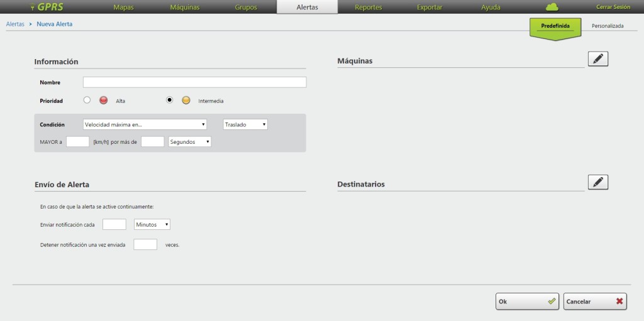This screenshot has height=321, width=644.
Task: Click Cerrar Sesión to log out
Action: (613, 7)
